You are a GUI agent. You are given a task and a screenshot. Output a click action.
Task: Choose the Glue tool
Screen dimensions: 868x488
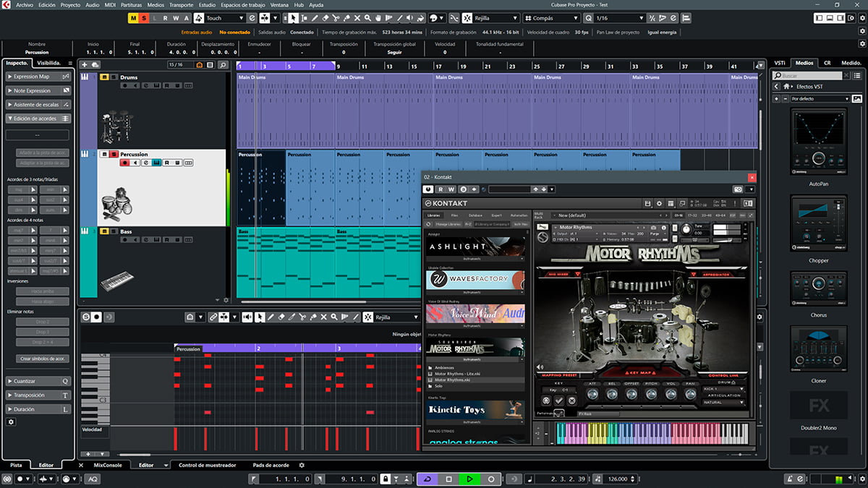346,18
